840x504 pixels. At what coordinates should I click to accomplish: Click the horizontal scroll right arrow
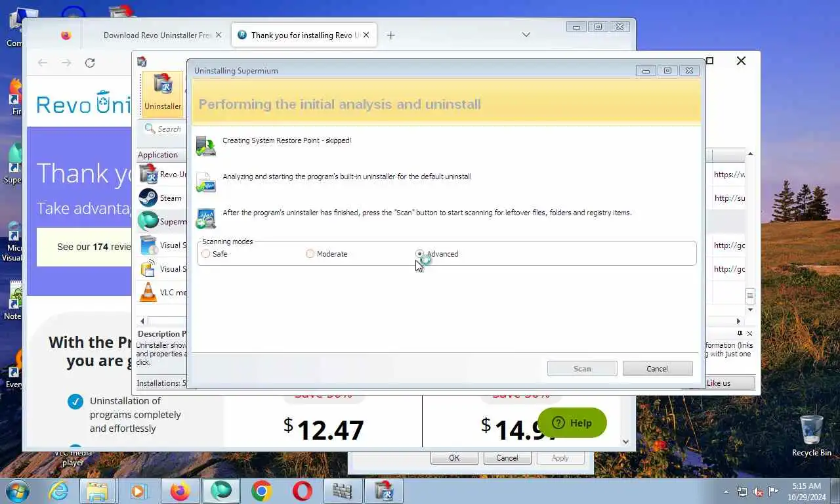(x=738, y=321)
